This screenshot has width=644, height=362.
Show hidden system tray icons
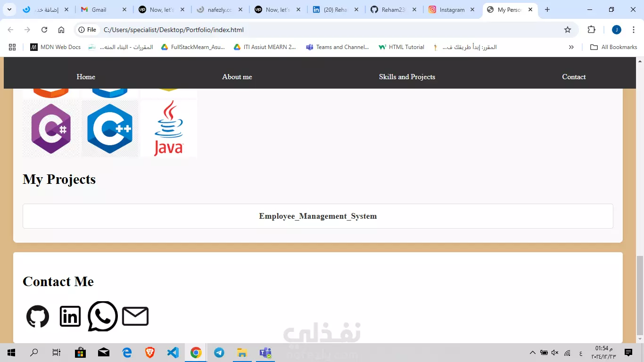533,353
